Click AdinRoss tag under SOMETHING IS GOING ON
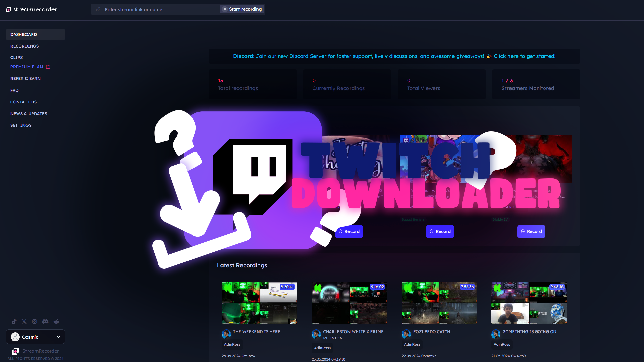Image resolution: width=644 pixels, height=362 pixels. (x=502, y=344)
